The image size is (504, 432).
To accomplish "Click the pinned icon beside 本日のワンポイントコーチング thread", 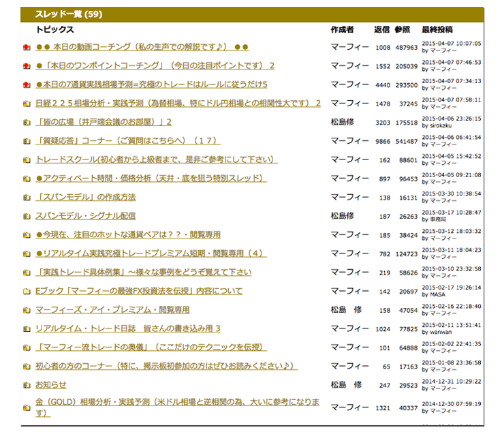I will pos(27,67).
